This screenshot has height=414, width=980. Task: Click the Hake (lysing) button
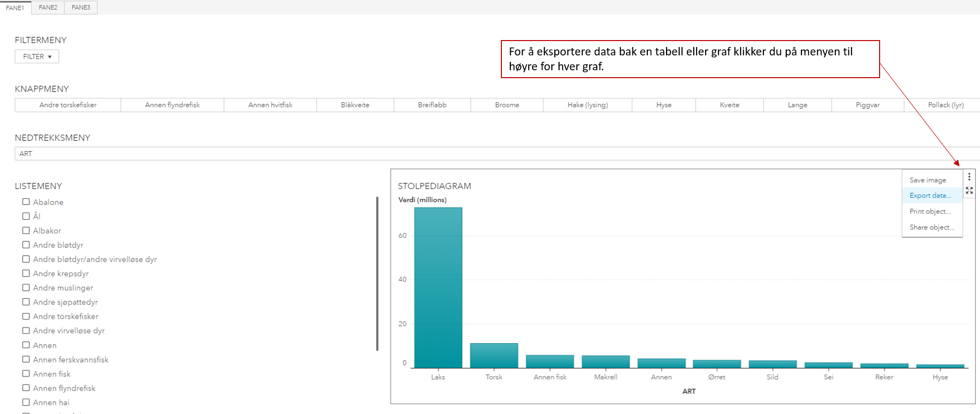coord(587,105)
